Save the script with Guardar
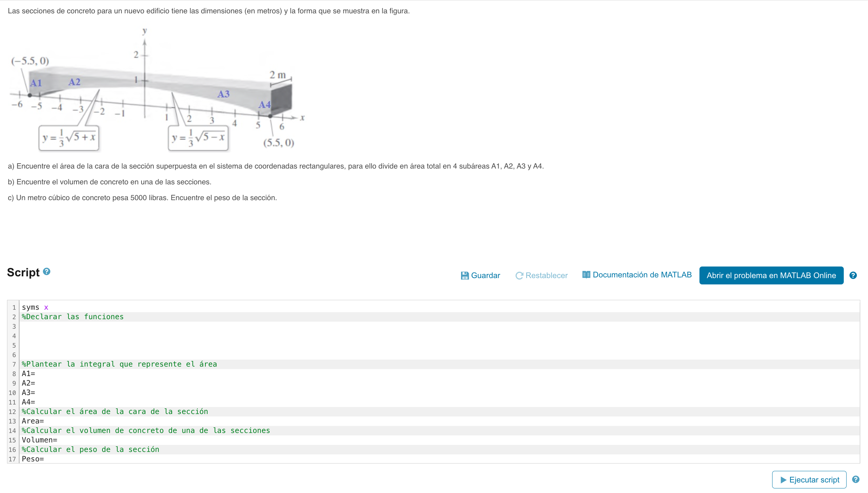The width and height of the screenshot is (868, 493). point(480,276)
